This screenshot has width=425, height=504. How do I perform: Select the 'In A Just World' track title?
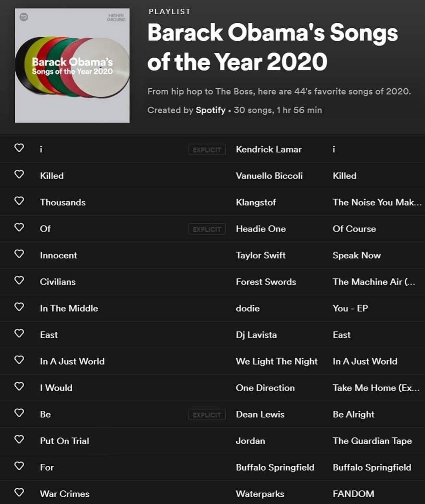72,361
